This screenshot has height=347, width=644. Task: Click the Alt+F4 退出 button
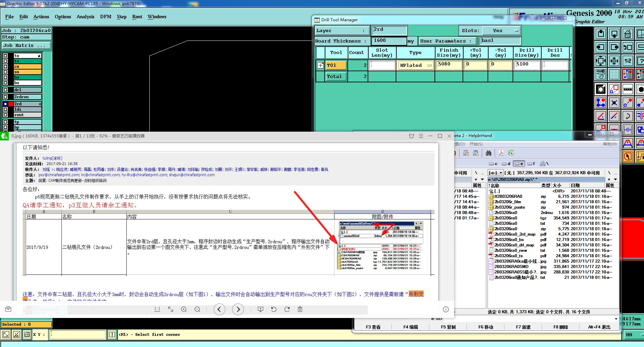click(599, 327)
